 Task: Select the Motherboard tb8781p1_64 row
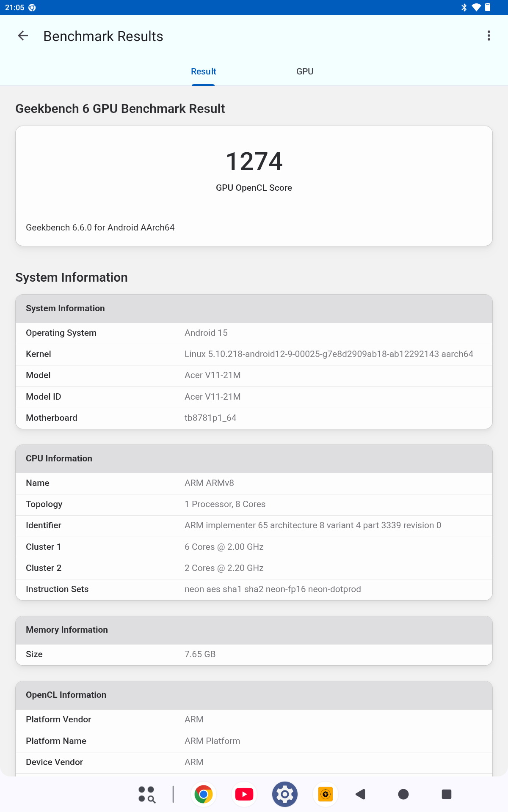coord(254,418)
